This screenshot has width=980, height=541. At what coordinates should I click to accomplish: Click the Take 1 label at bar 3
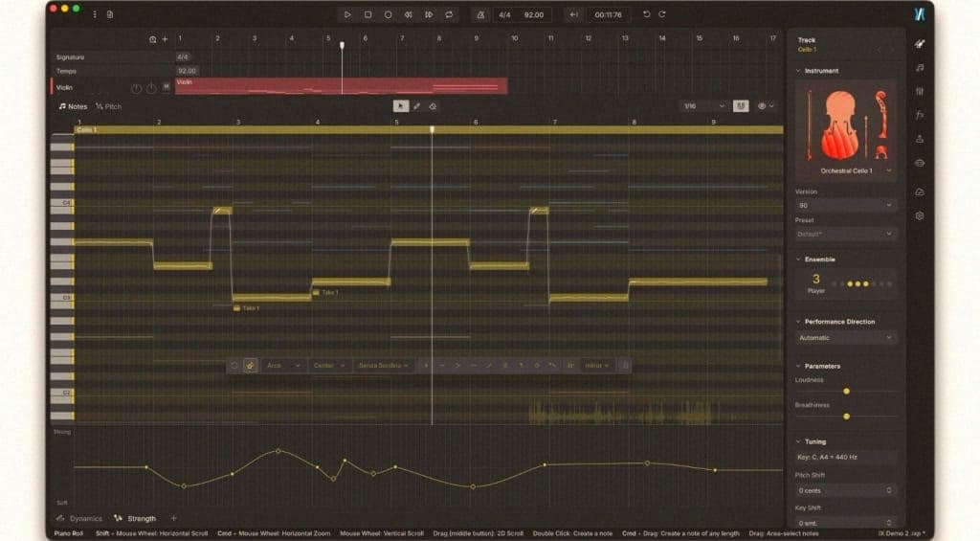click(246, 307)
